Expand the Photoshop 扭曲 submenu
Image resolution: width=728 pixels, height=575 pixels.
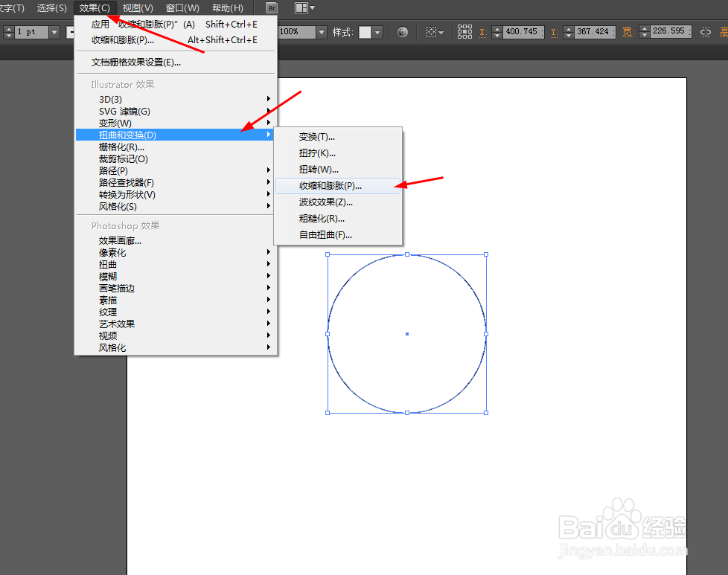click(176, 265)
